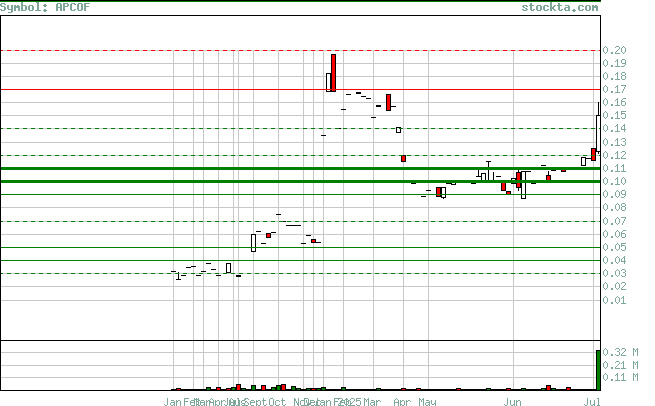Select the 0.15 price axis label
This screenshot has width=655, height=406.
click(x=614, y=115)
